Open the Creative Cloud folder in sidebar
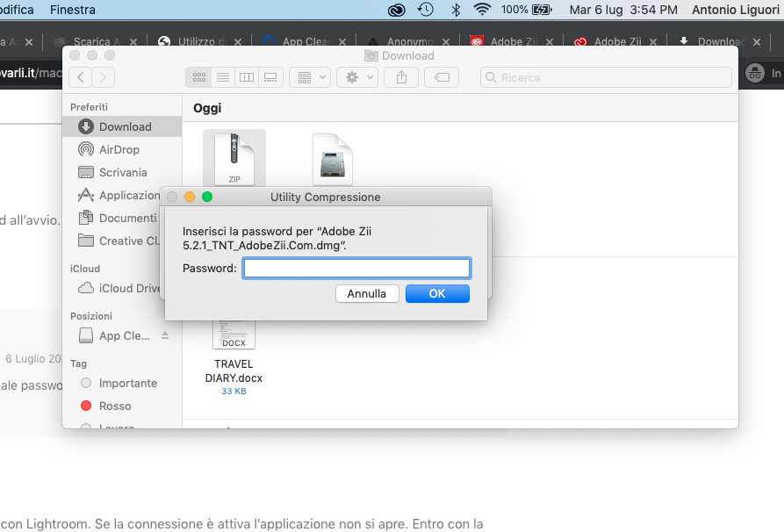The image size is (784, 532). pyautogui.click(x=119, y=241)
